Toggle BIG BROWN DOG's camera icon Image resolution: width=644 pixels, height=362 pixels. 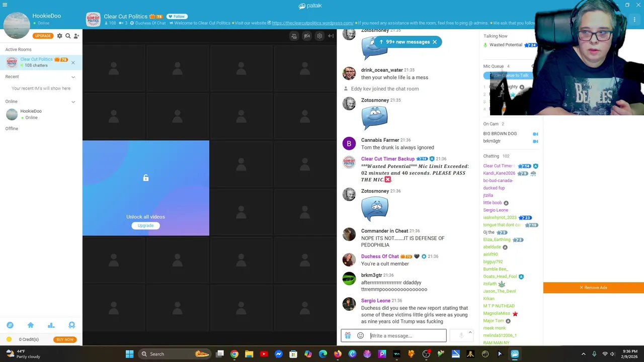[535, 134]
